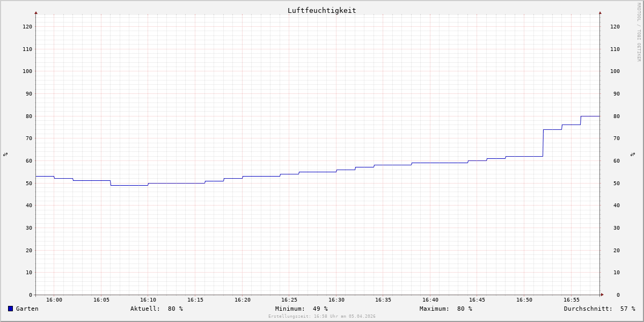The image size is (644, 322).
Task: Click the Erstellungszeit timestamp footer text
Action: click(321, 316)
